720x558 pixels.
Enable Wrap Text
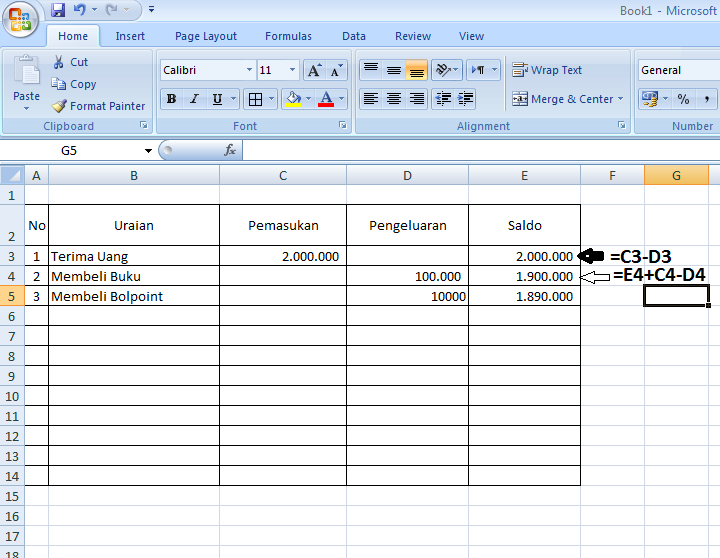[547, 70]
